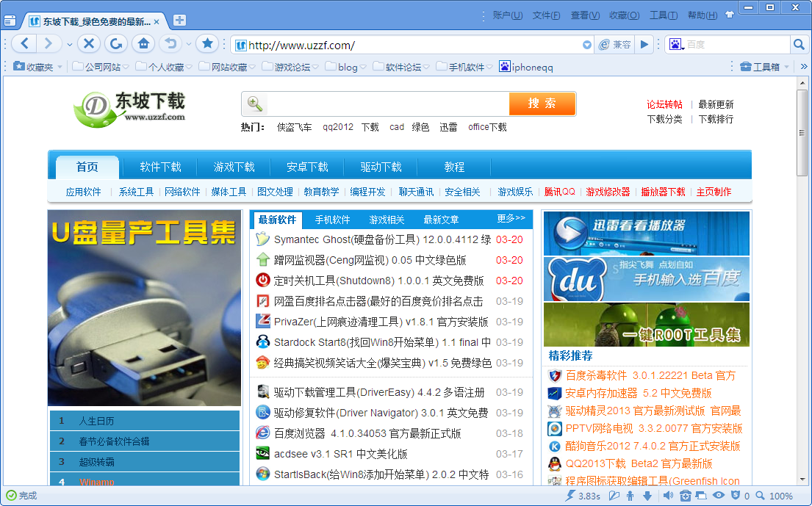Screen dimensions: 812x506
Task: Expand the 收藏夹 favorites dropdown
Action: [60, 68]
